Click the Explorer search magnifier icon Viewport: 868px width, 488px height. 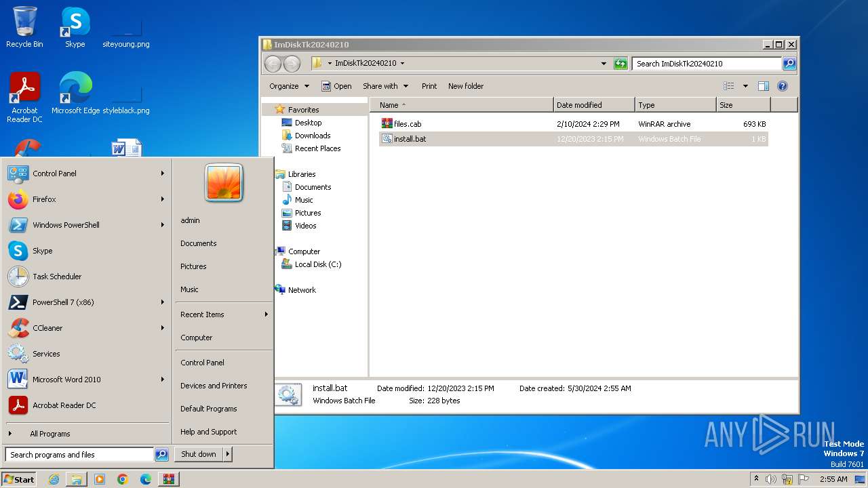[x=789, y=64]
